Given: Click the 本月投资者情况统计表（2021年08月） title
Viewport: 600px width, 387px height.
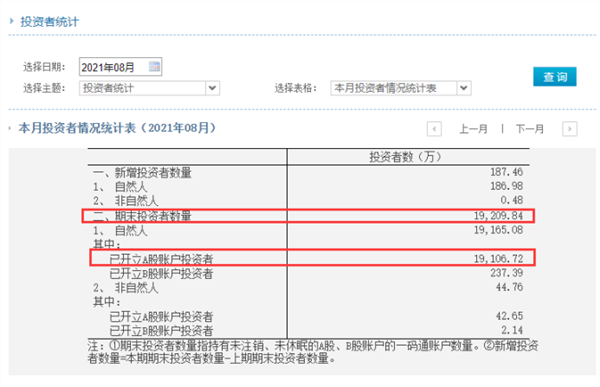Looking at the screenshot, I should [x=117, y=128].
